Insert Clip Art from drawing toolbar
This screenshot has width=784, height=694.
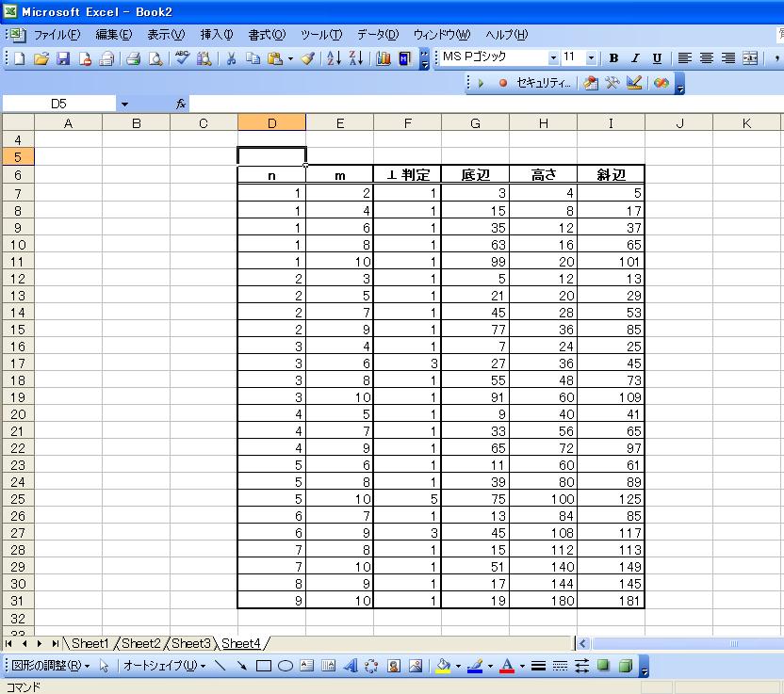click(394, 666)
